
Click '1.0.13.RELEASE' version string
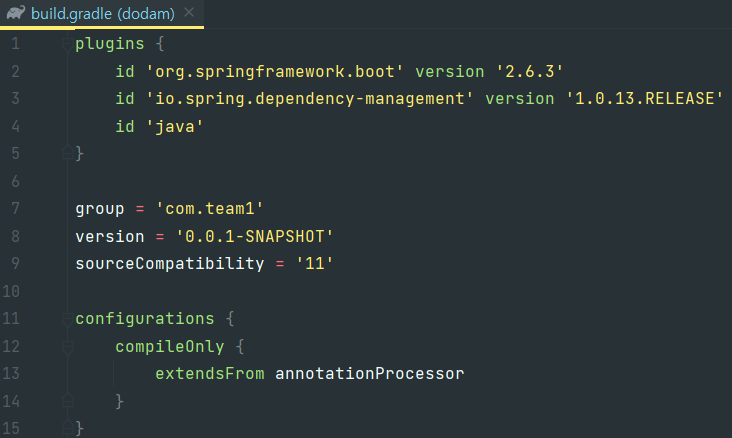644,99
